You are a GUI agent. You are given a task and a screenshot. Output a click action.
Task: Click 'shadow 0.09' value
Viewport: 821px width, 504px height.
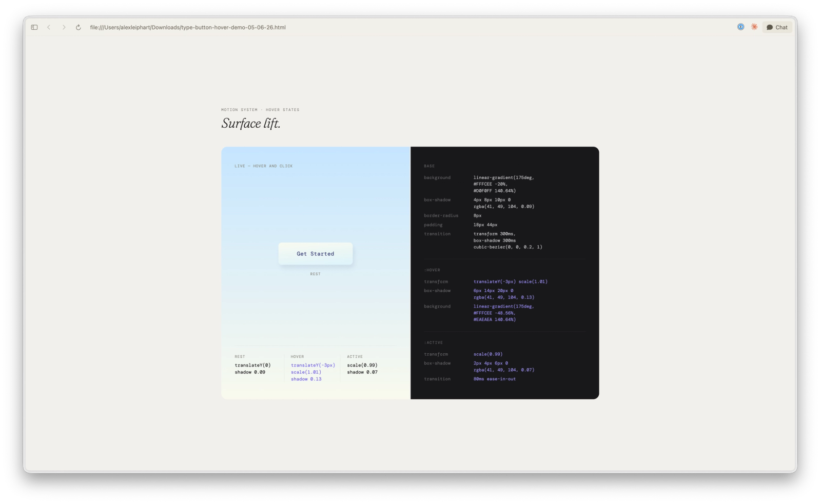[250, 372]
